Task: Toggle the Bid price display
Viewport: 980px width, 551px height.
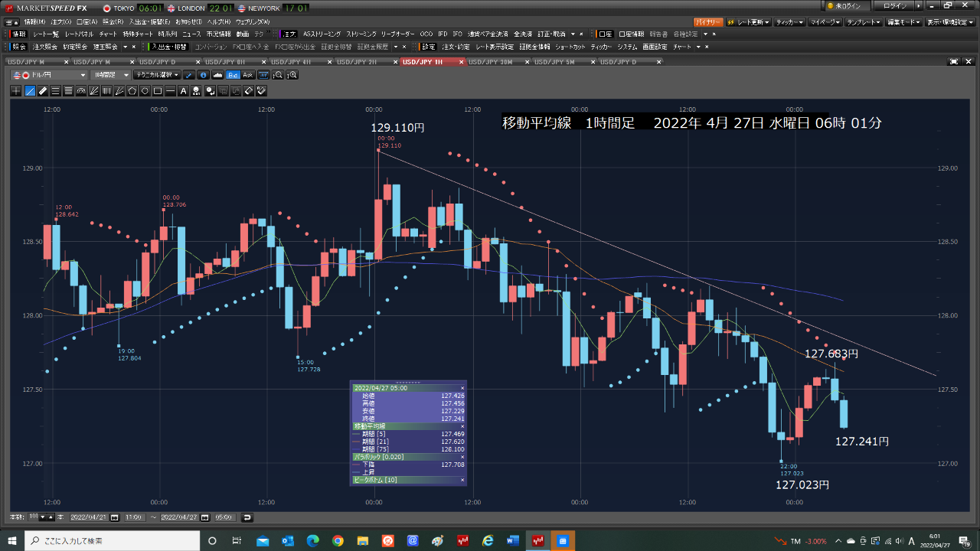Action: (x=233, y=75)
